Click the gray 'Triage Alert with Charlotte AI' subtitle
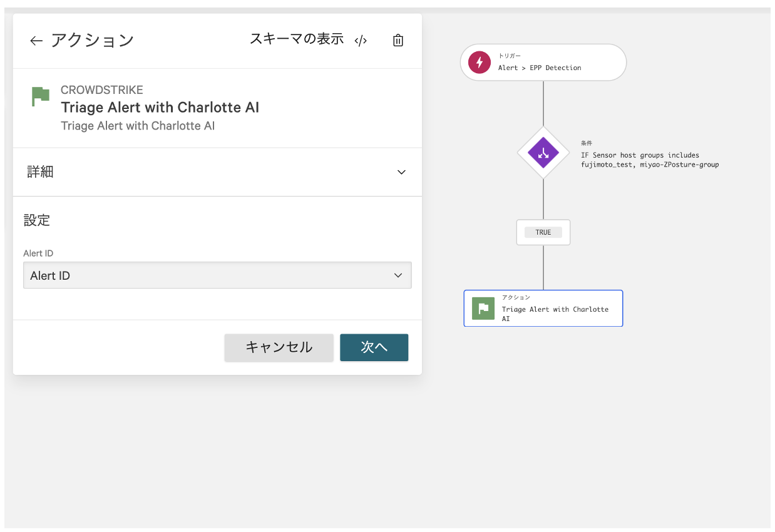The image size is (775, 532). click(138, 126)
